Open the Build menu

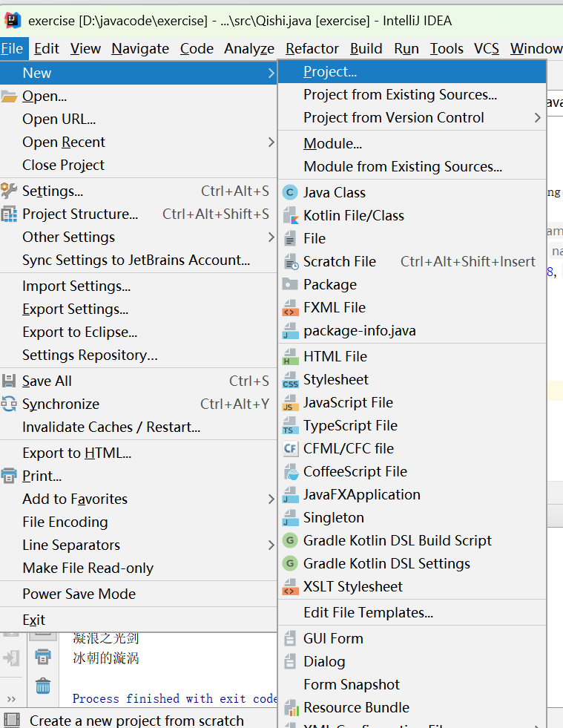tap(366, 49)
